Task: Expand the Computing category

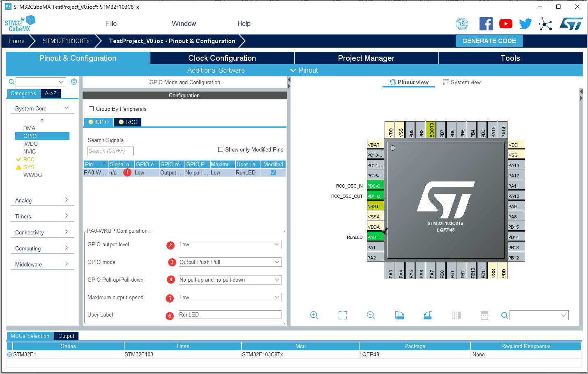Action: 42,248
